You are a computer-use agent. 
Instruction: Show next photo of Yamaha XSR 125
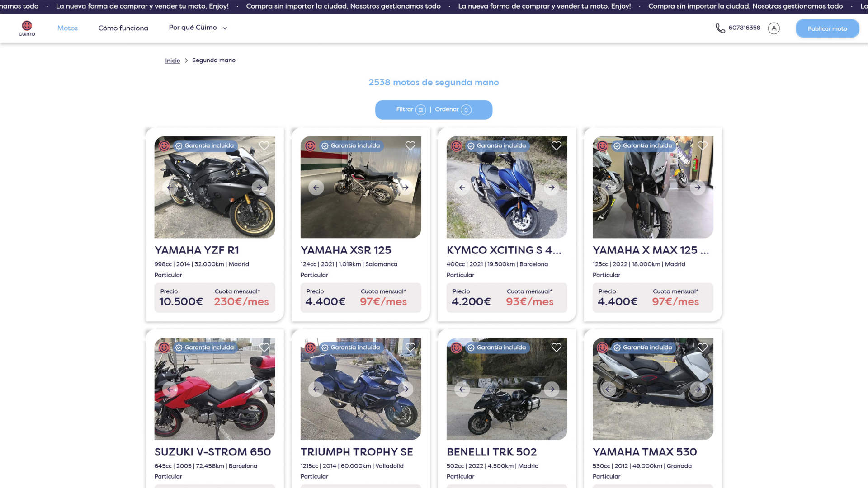coord(406,187)
